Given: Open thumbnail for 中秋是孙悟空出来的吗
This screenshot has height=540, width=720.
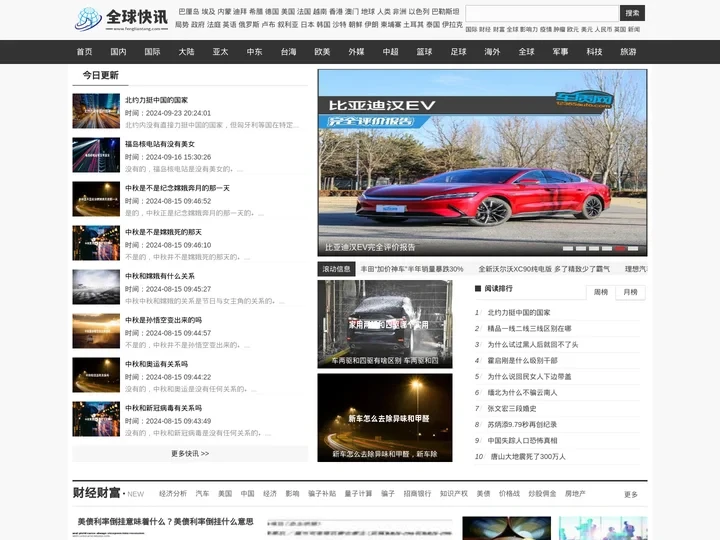Looking at the screenshot, I should point(96,332).
